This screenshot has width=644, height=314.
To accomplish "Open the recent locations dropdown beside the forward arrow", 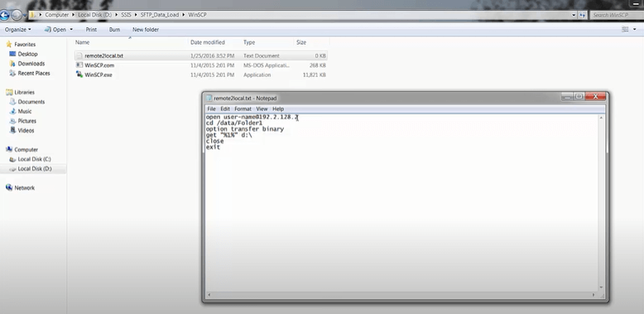I will pos(25,16).
